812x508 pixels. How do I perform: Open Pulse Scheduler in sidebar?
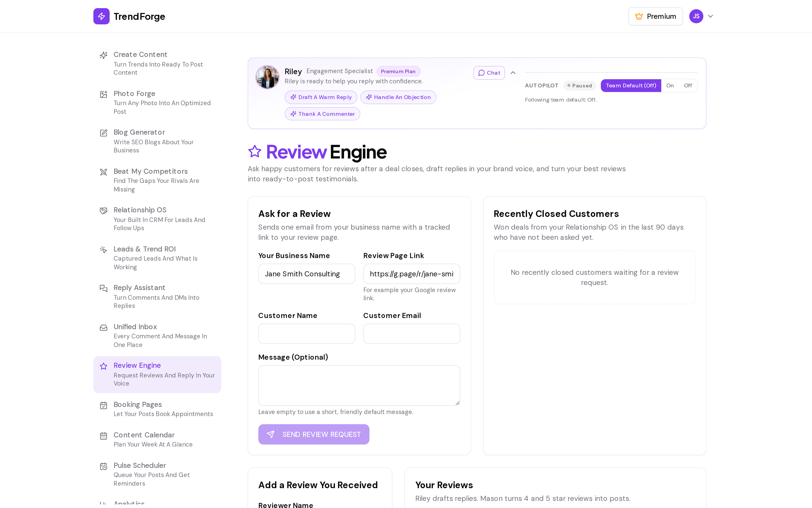[x=157, y=474]
